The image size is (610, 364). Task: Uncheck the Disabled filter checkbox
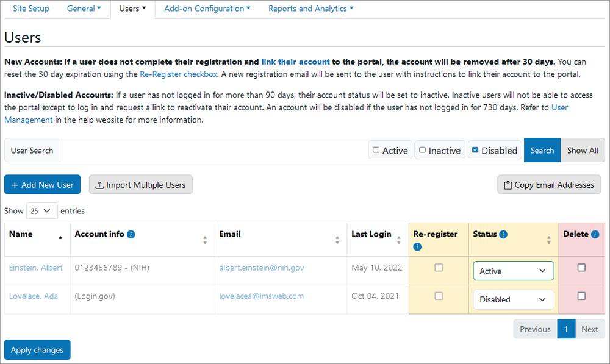(475, 150)
